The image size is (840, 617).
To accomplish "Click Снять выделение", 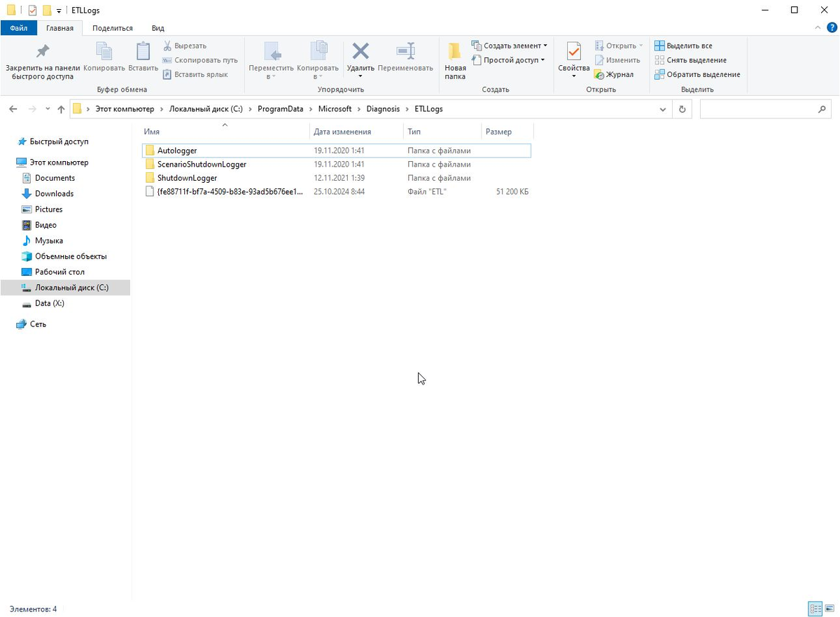I will click(x=690, y=60).
